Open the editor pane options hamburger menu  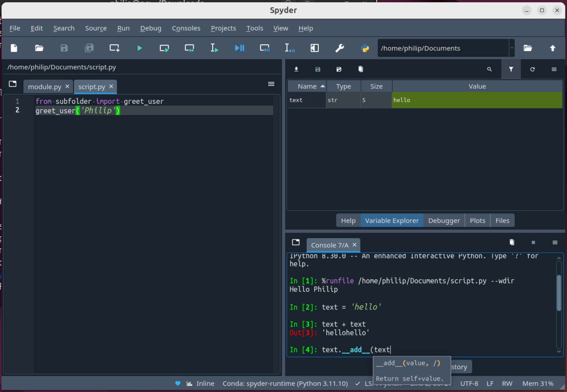pos(271,84)
